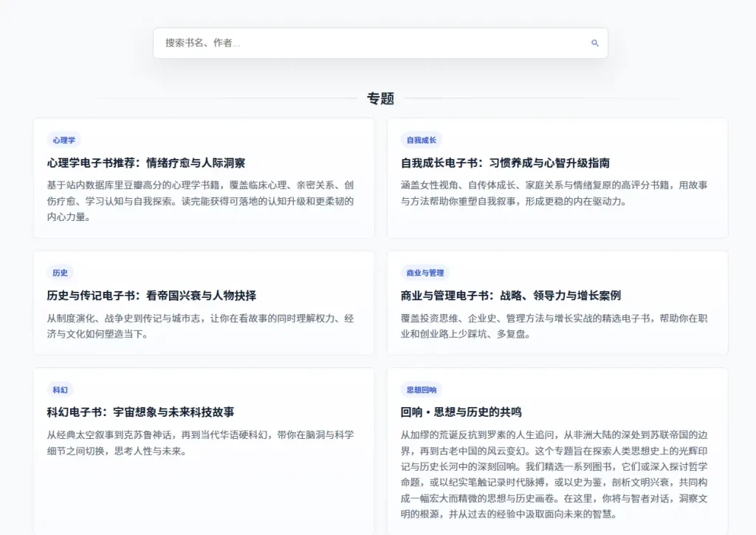Open 自我成长电子书:习惯养成与心智升级指南 title
This screenshot has height=535, width=756.
coord(505,163)
